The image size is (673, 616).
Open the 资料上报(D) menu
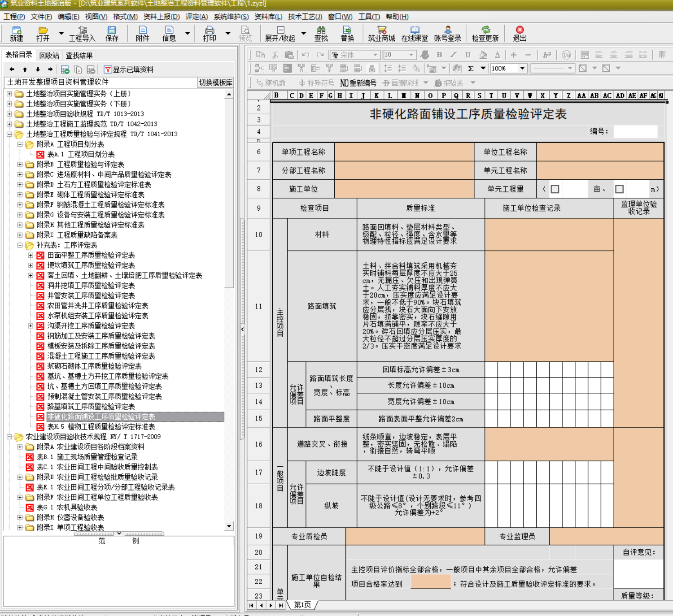point(162,17)
